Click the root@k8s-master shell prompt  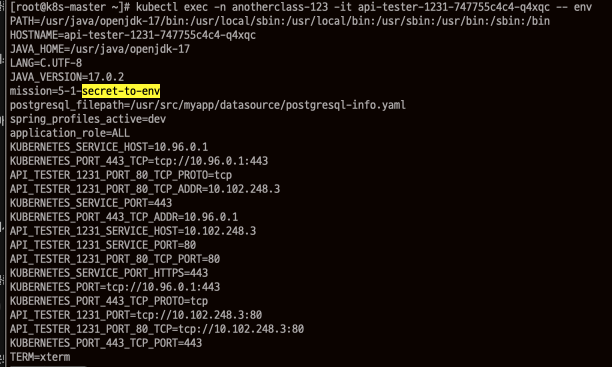tap(70, 7)
